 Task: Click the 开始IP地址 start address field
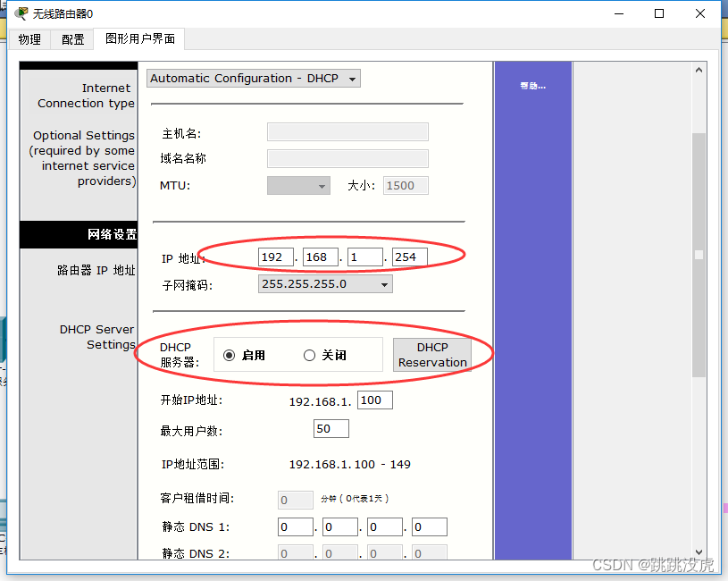coord(375,400)
